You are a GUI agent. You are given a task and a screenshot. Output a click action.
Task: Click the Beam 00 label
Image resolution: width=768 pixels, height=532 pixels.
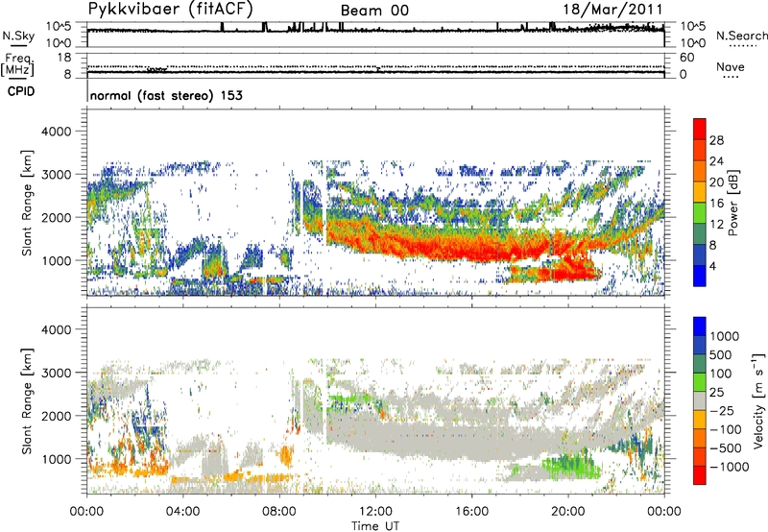[374, 11]
